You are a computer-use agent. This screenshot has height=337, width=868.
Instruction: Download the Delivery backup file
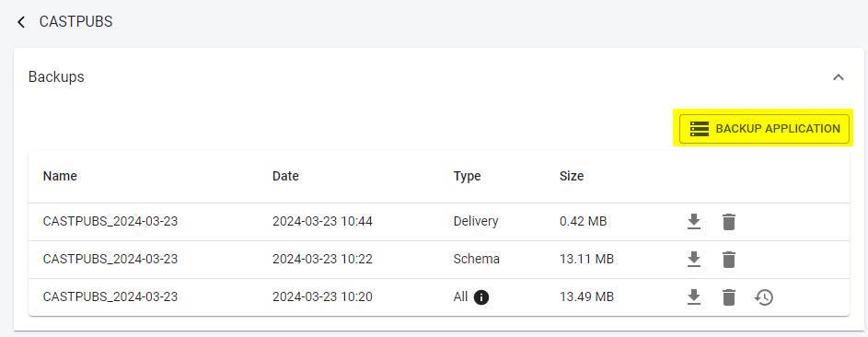(x=694, y=222)
